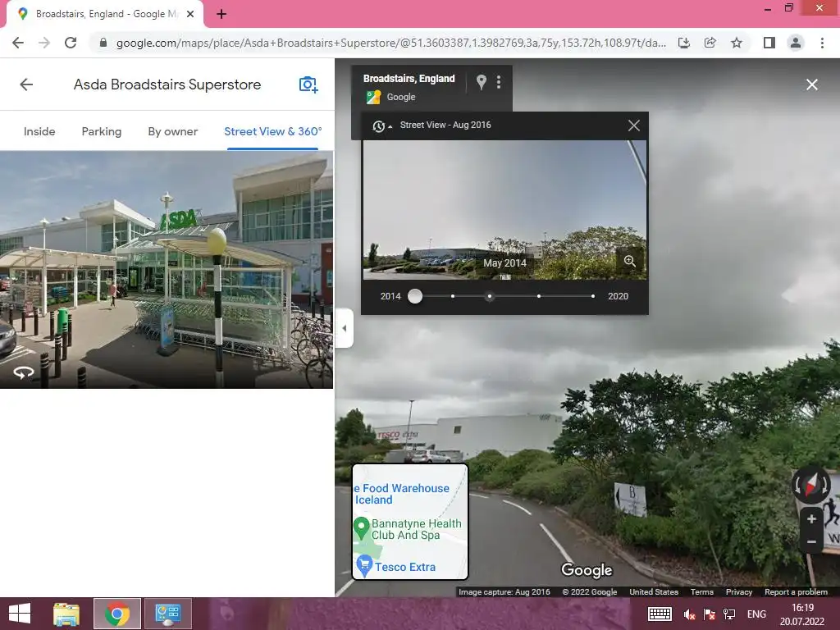Reload the Google Maps page
Image resolution: width=840 pixels, height=630 pixels.
tap(71, 43)
